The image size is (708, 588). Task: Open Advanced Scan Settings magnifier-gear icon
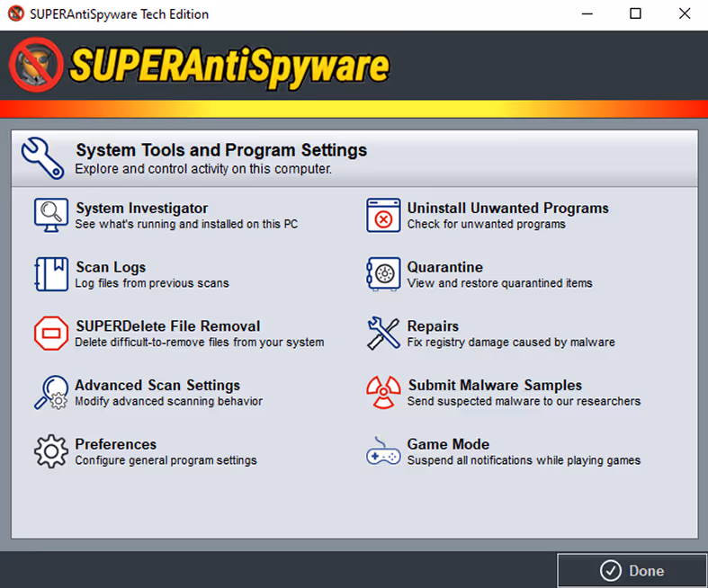(x=51, y=392)
